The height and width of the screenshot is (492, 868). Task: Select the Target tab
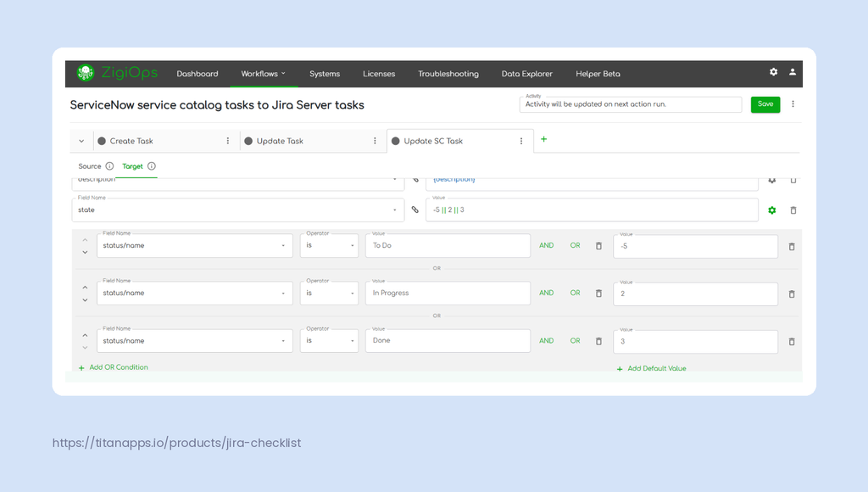tap(132, 166)
